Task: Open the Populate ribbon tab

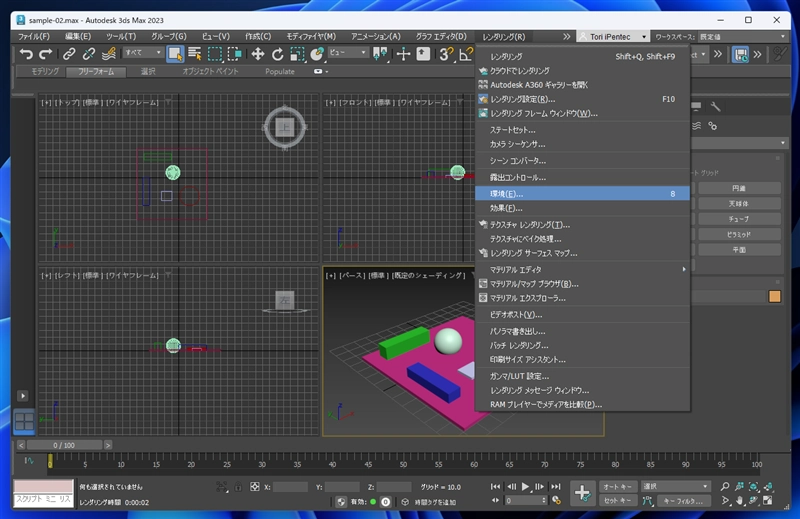Action: 280,71
